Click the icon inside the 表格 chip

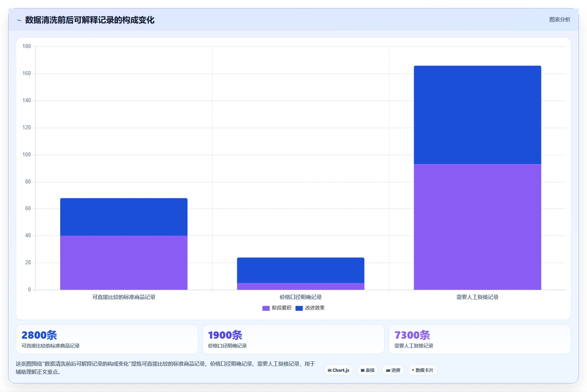pos(363,371)
